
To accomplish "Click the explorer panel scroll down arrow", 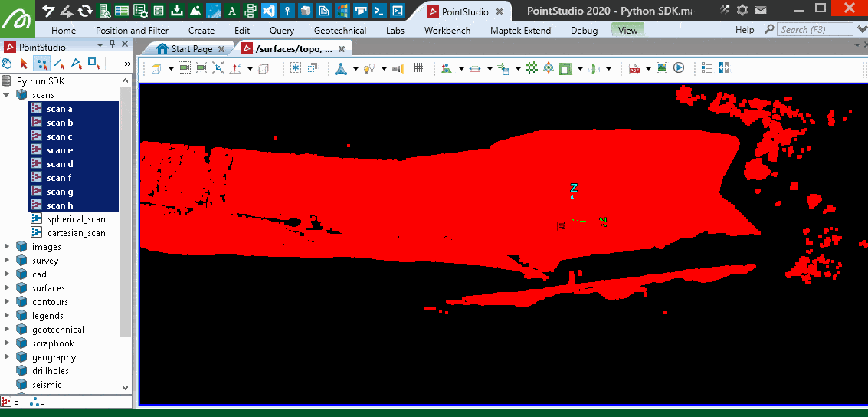I will pos(125,388).
